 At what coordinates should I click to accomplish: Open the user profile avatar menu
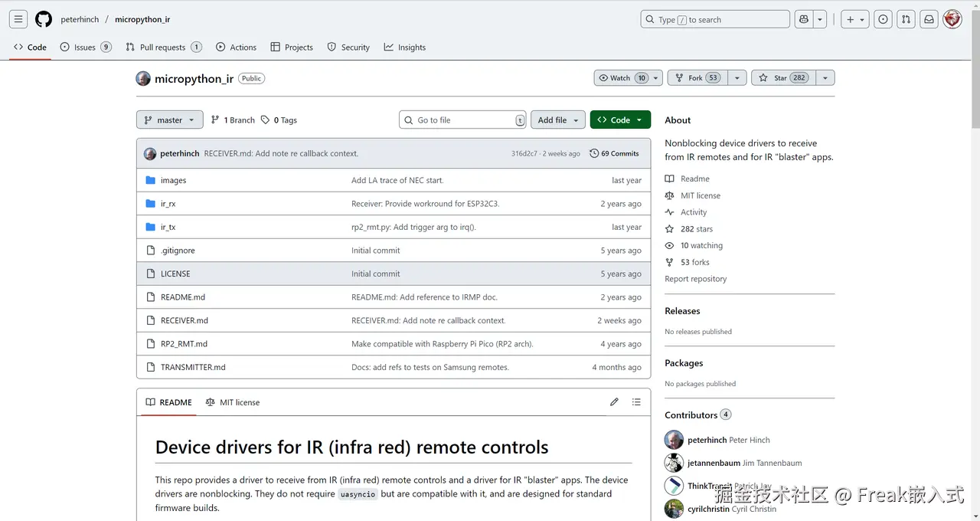952,19
